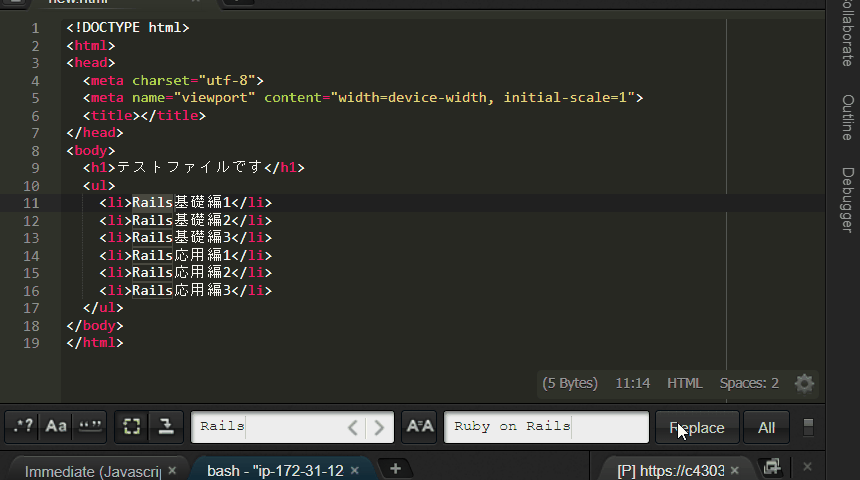Close the bash ip-172-31-12 tab
The width and height of the screenshot is (860, 480).
tap(354, 471)
